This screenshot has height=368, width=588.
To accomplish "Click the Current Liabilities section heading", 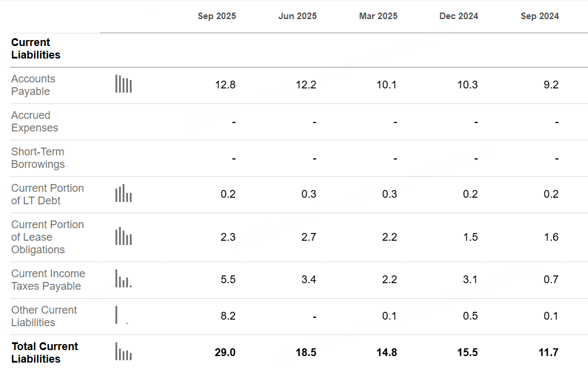I will click(x=36, y=48).
